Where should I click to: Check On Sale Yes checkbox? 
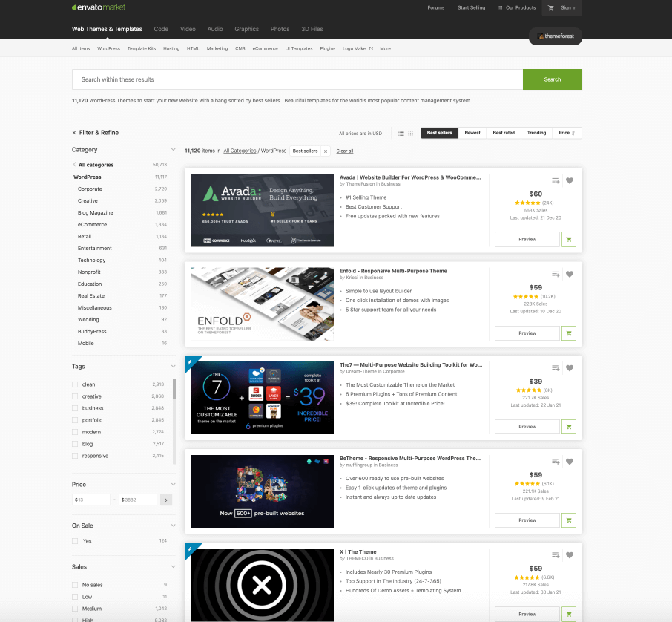(75, 541)
